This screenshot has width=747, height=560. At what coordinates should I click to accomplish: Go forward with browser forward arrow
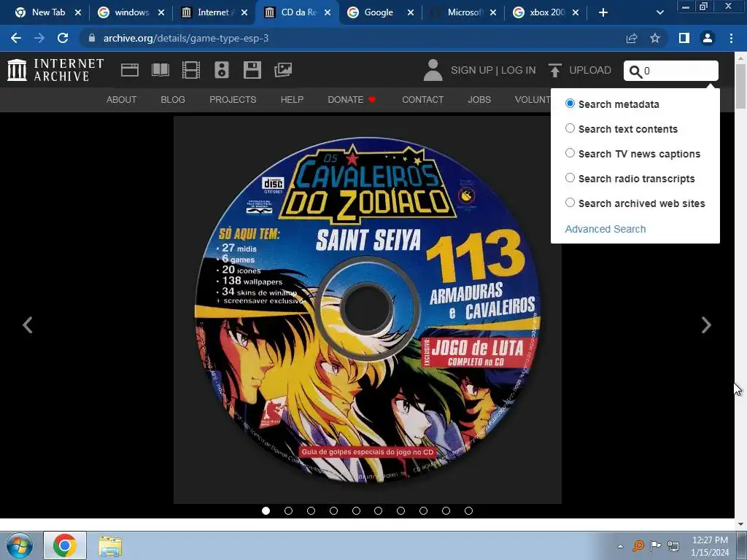[39, 38]
